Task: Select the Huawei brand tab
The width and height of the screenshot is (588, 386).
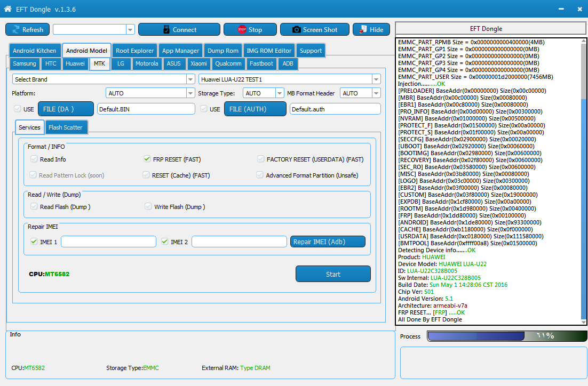Action: coord(75,63)
